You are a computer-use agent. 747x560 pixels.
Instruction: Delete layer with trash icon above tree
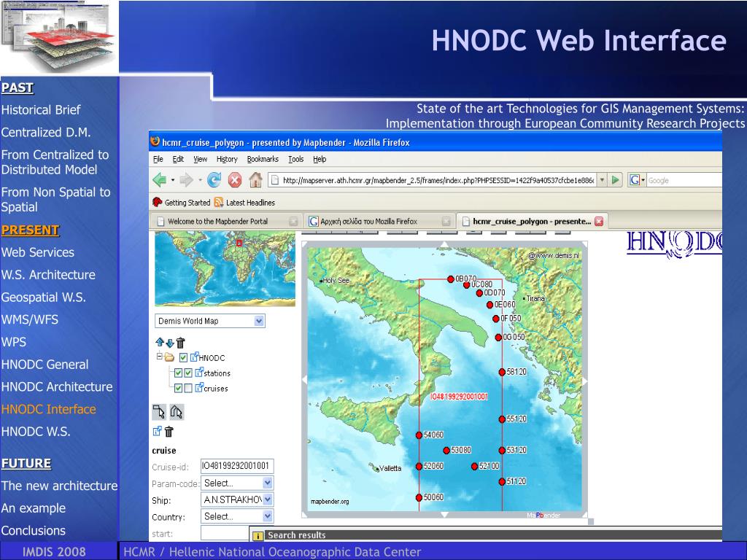tap(181, 342)
